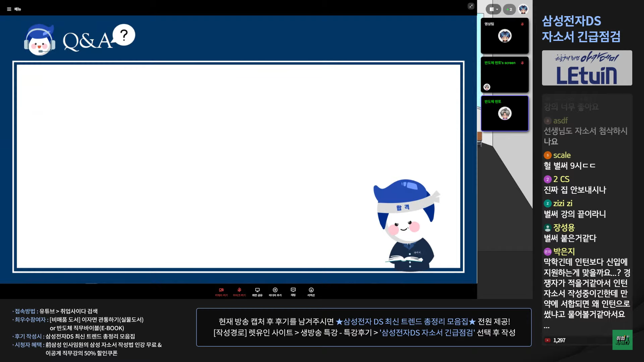Expand the video layout dropdown

point(493,9)
